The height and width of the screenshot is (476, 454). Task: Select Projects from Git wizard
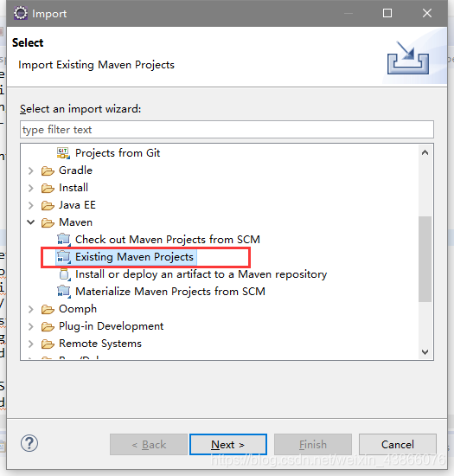pyautogui.click(x=118, y=153)
